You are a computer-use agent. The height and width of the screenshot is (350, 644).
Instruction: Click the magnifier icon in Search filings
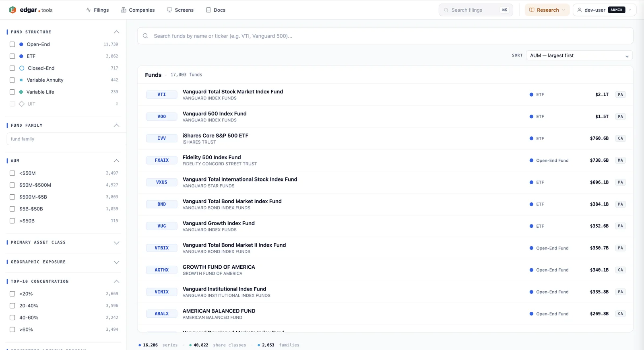(x=446, y=10)
